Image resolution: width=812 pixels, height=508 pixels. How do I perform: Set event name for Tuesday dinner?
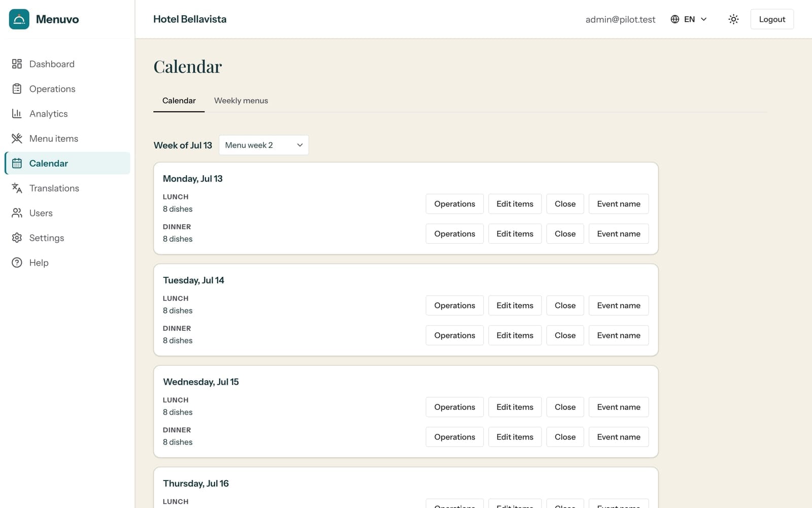(619, 335)
